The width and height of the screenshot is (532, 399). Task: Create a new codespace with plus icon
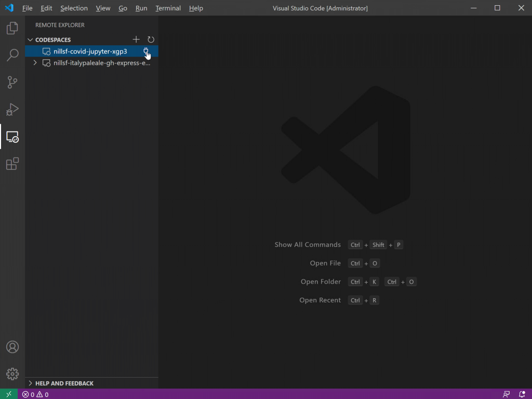click(x=136, y=39)
